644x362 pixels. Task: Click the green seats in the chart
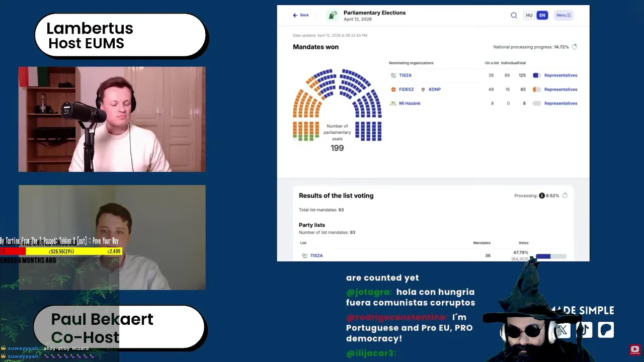coord(306,137)
